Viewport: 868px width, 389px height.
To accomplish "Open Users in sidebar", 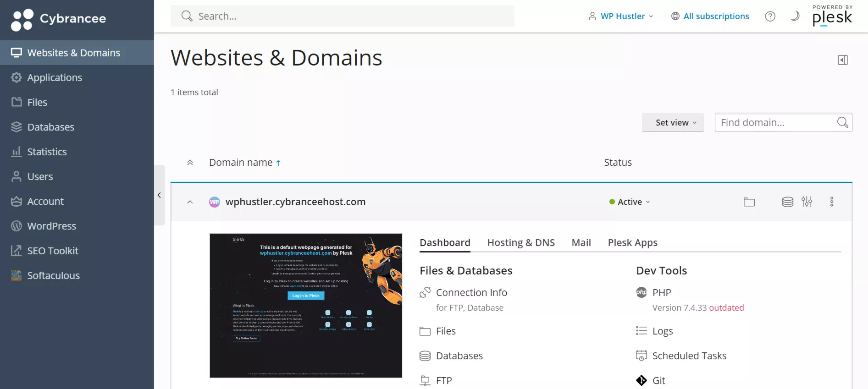I will point(77,176).
